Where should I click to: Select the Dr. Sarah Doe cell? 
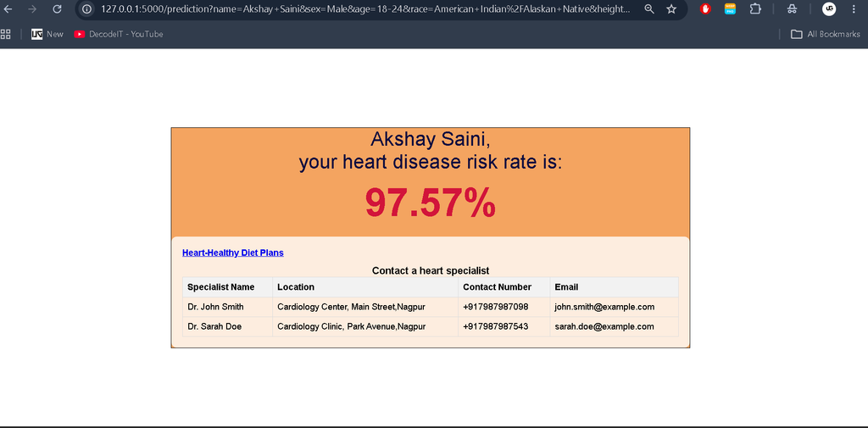(227, 326)
